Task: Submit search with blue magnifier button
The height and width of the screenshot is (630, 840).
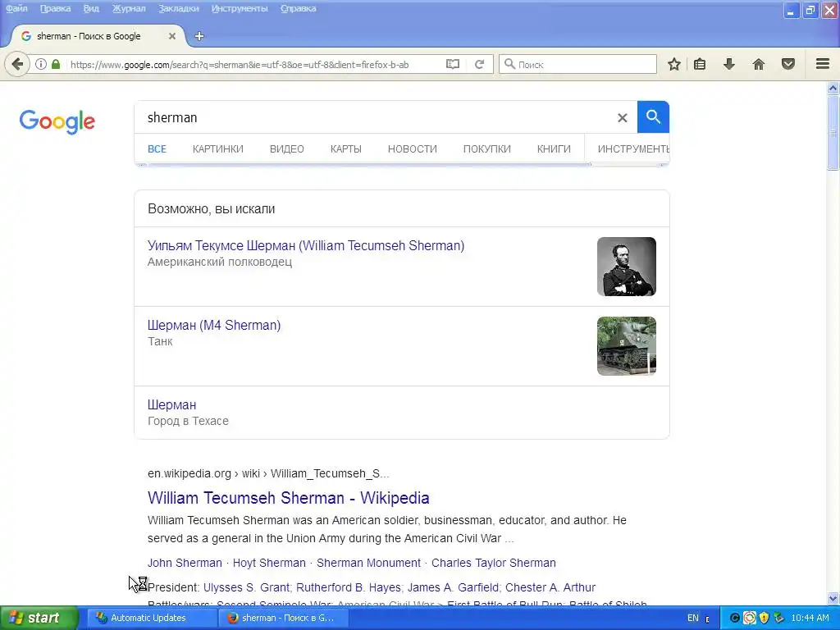Action: tap(653, 116)
